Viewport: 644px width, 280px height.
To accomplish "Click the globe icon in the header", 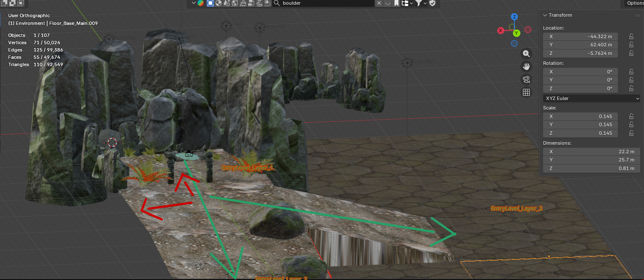I will click(235, 3).
